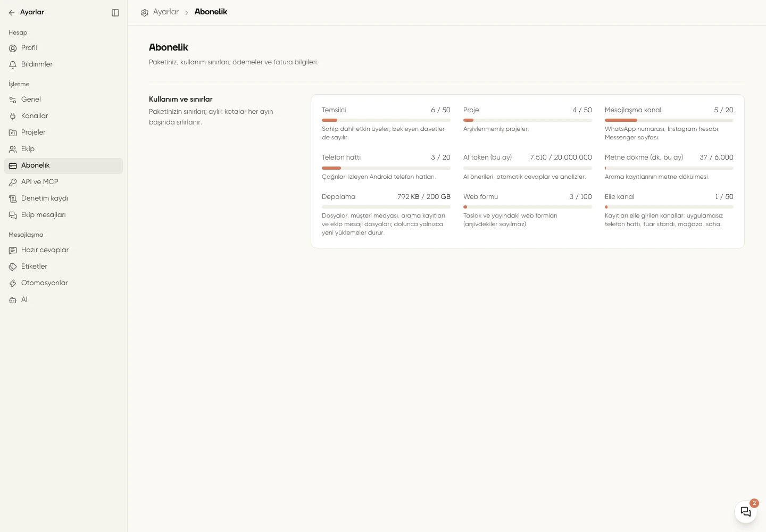
Task: Click the Genel sliders icon
Action: point(13,99)
